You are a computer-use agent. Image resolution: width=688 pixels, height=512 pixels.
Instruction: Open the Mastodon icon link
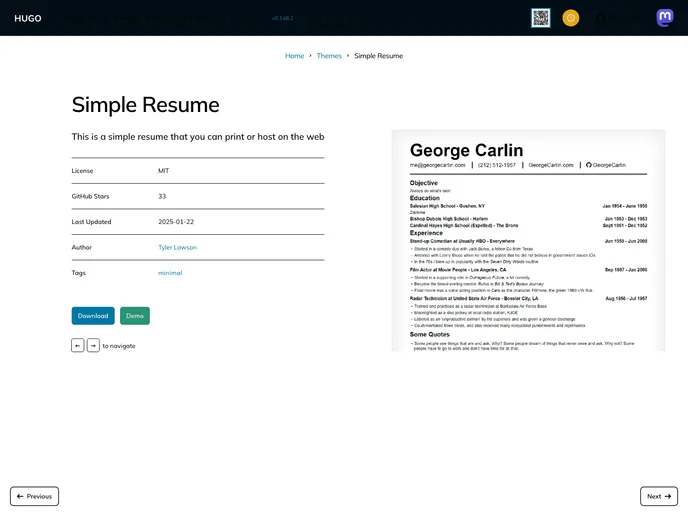coord(665,18)
